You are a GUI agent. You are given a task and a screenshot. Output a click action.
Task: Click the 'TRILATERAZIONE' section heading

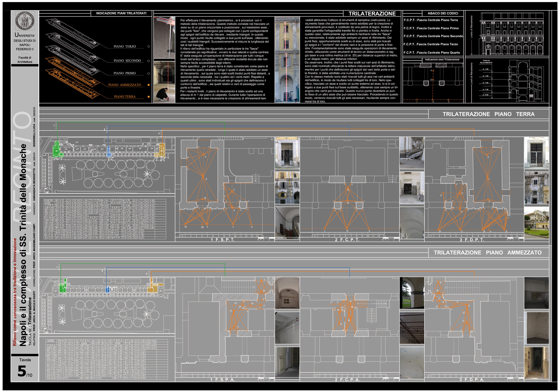tap(372, 13)
